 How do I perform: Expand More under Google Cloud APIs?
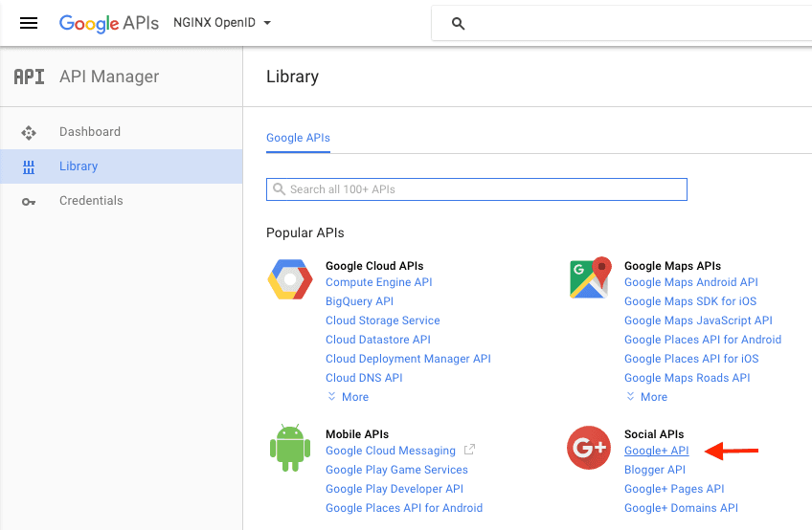(x=348, y=397)
